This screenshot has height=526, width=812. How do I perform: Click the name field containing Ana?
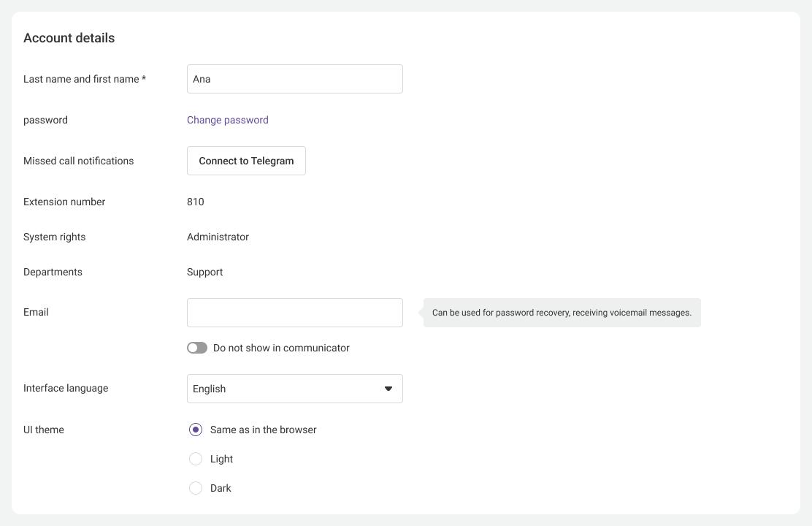pos(294,79)
